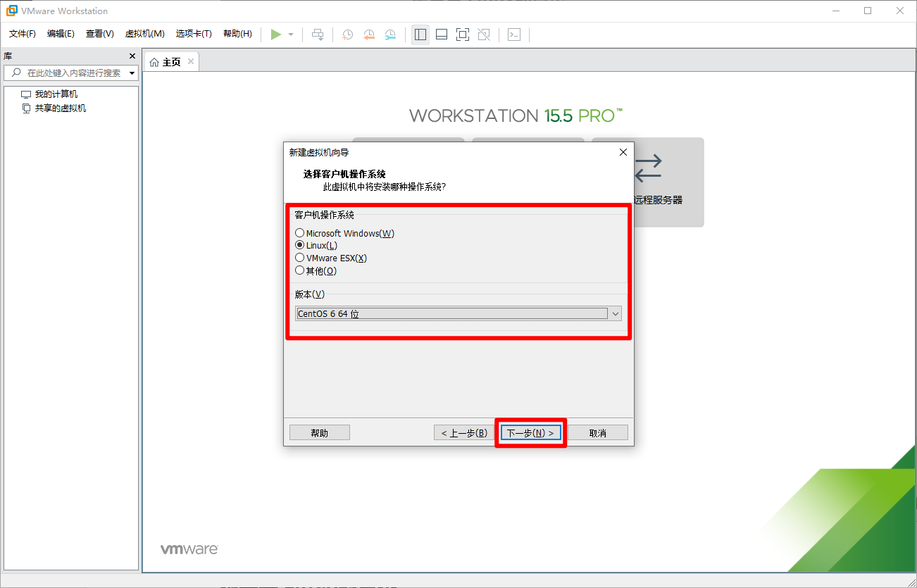Open the 帮助(H) menu
Image resolution: width=917 pixels, height=588 pixels.
click(237, 34)
